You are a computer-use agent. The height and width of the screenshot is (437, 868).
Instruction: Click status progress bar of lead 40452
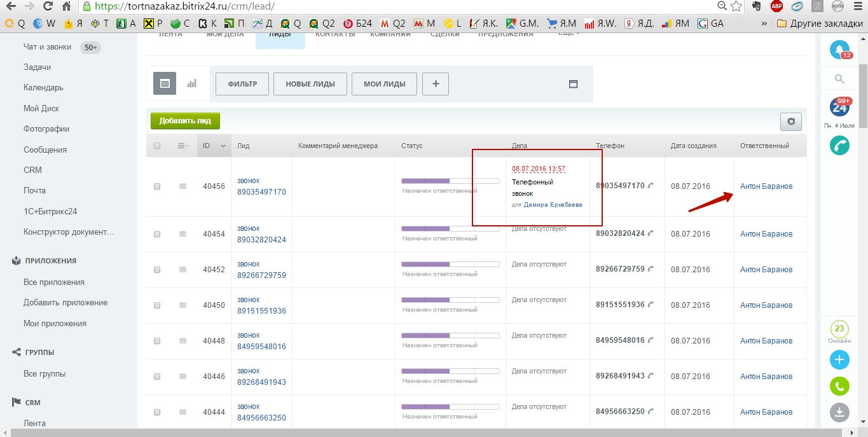(450, 265)
